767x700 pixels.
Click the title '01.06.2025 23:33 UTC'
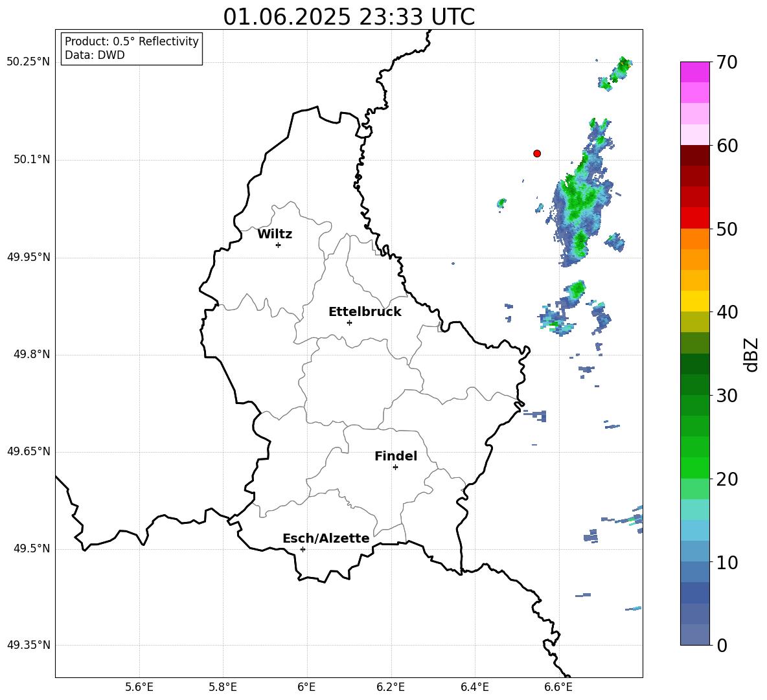(x=349, y=17)
